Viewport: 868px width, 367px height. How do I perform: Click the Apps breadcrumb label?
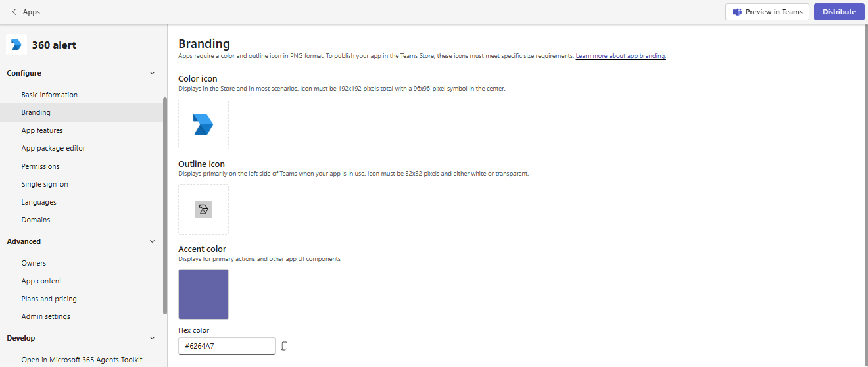pos(31,12)
